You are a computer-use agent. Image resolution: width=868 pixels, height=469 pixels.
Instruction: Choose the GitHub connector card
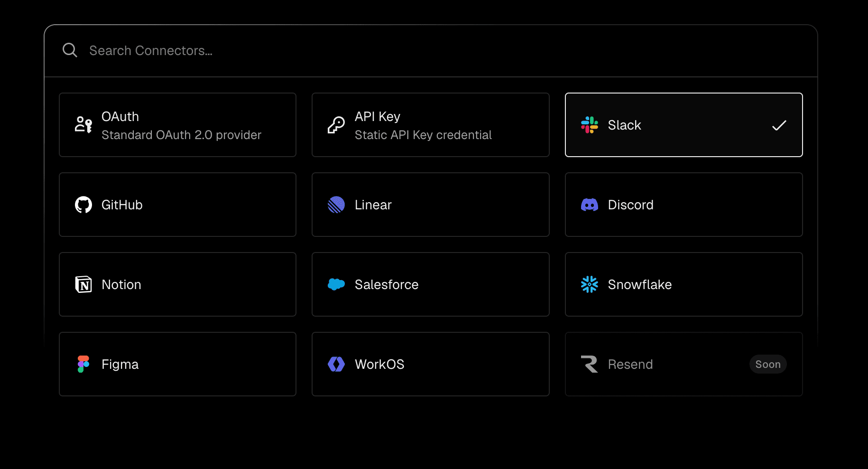[177, 205]
